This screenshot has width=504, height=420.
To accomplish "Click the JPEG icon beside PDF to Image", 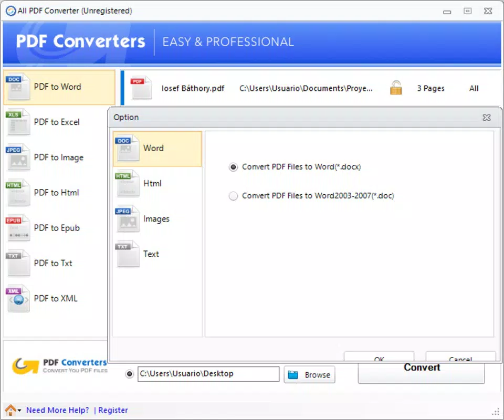I will 18,157.
